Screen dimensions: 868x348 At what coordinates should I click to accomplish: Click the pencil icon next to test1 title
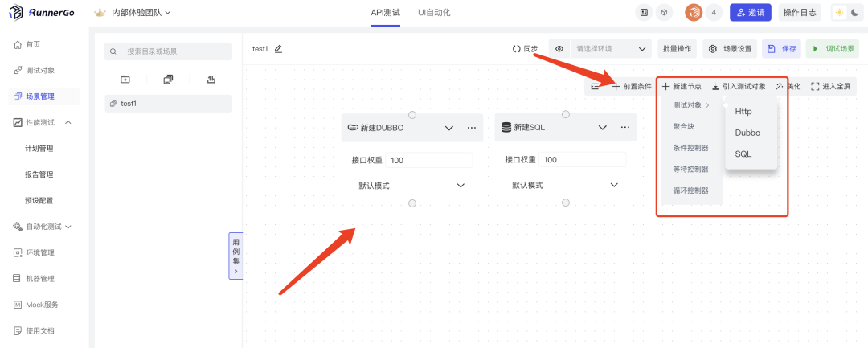tap(278, 49)
